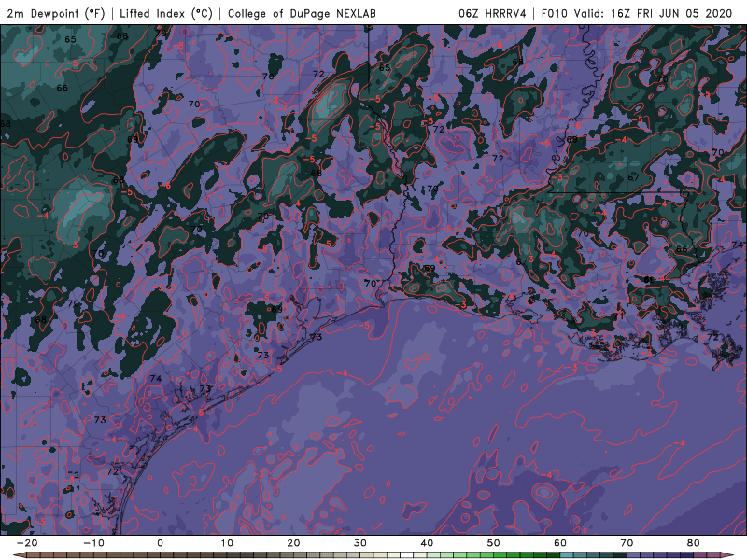The width and height of the screenshot is (747, 560).
Task: Click the left arrow end of the color bar
Action: coord(19,555)
